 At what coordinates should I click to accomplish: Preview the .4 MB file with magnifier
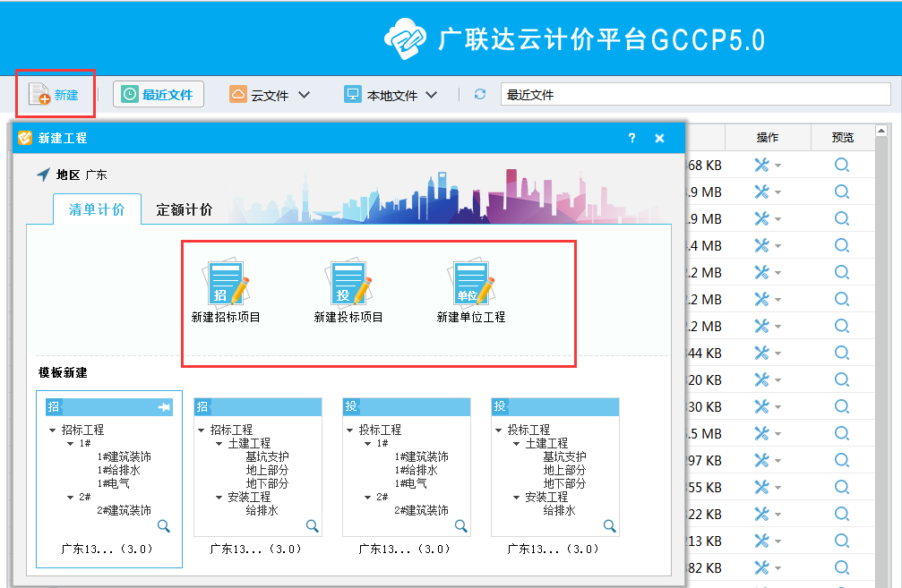pyautogui.click(x=842, y=246)
